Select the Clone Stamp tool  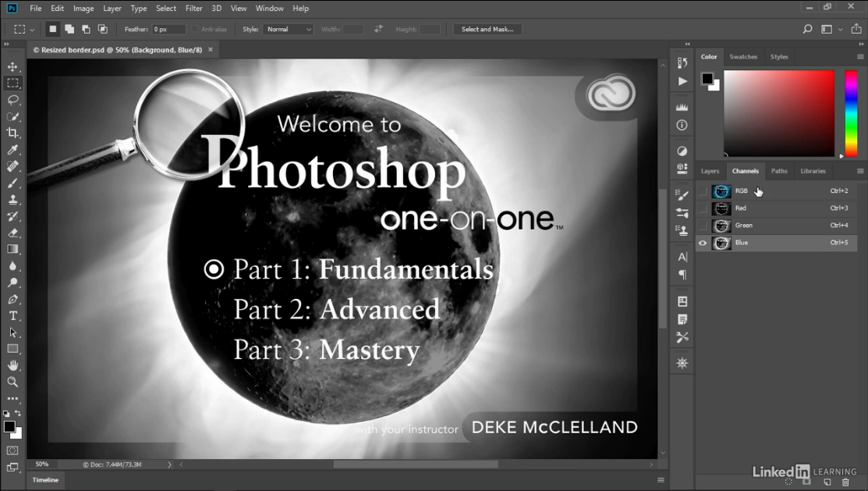[x=12, y=200]
